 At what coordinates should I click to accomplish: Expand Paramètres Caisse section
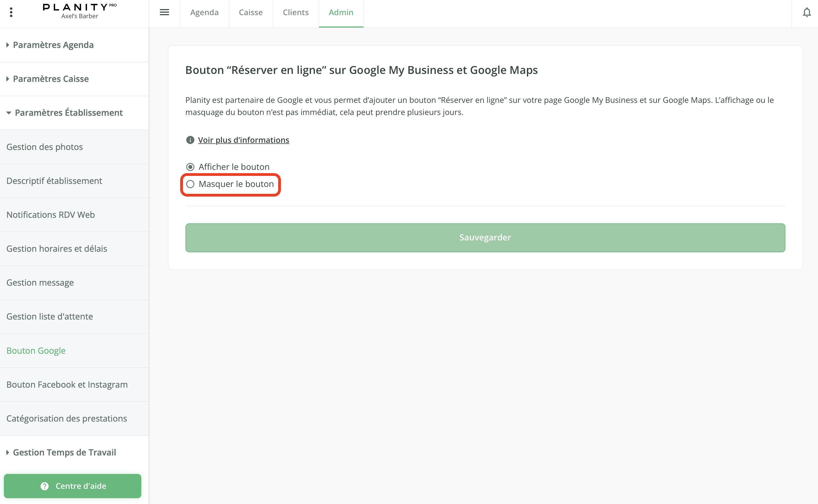(51, 79)
